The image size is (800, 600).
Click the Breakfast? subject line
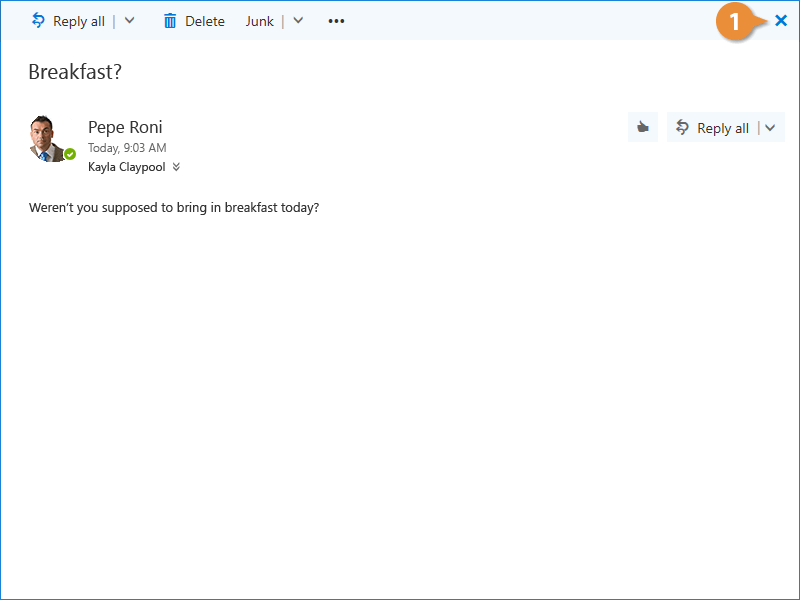click(75, 72)
